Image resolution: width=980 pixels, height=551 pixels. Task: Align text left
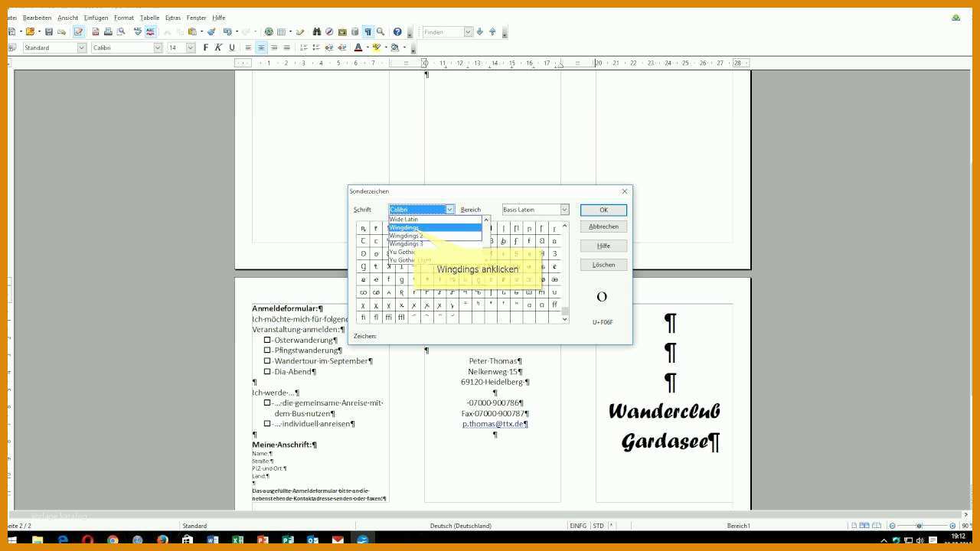pyautogui.click(x=248, y=47)
